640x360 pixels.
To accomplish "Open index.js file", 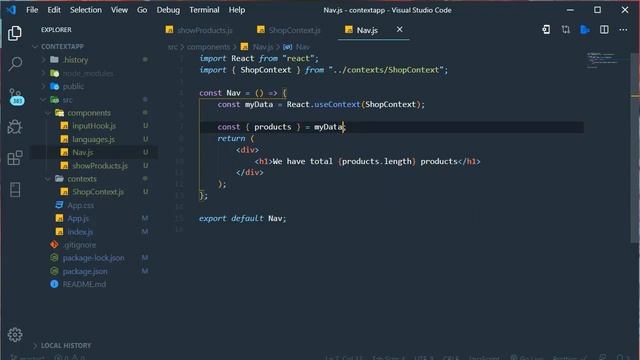I will click(80, 232).
